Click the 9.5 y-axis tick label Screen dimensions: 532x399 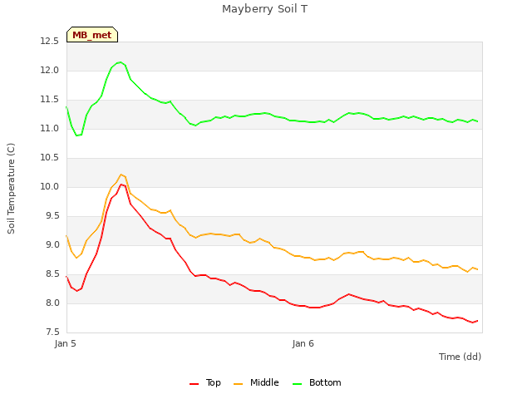click(52, 216)
